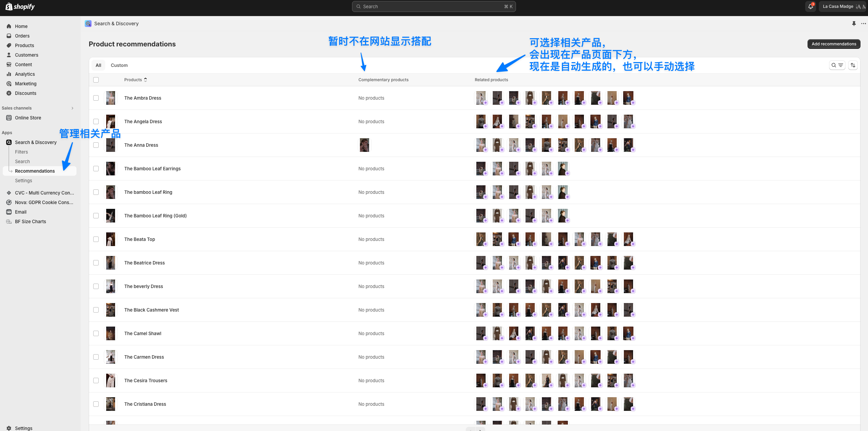Go to Discounts in sidebar
868x431 pixels.
(x=25, y=93)
